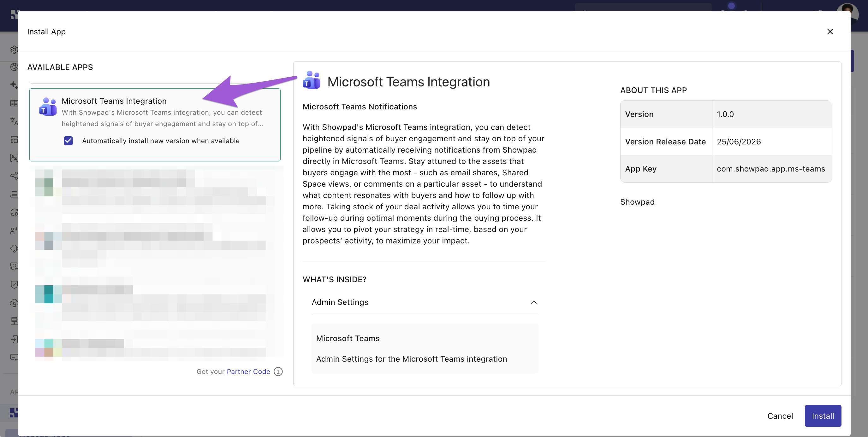Screen dimensions: 868x437
Task: Click the share icon in left sidebar
Action: [x=14, y=176]
